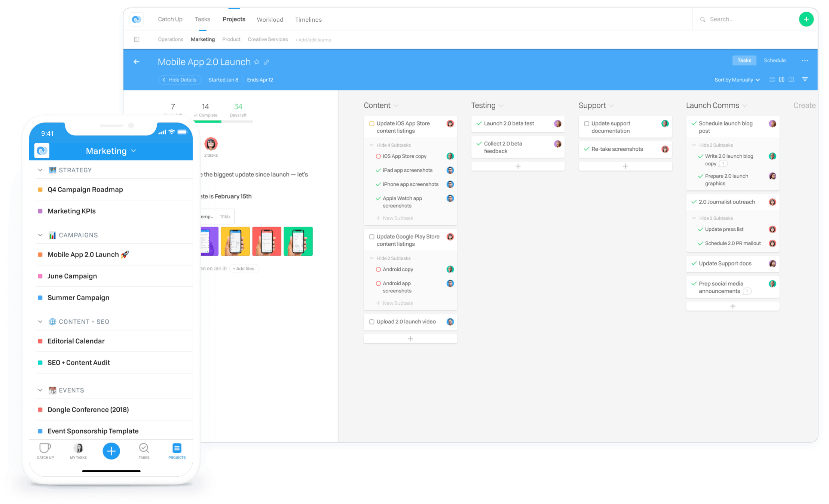Image resolution: width=829 pixels, height=504 pixels.
Task: Click the filter icon on the right of toolbar
Action: coord(805,79)
